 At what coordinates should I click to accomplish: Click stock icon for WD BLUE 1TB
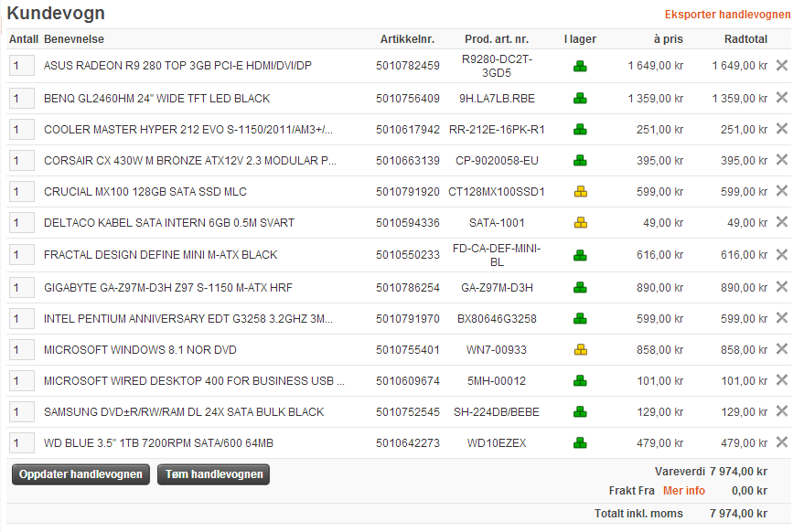[580, 442]
